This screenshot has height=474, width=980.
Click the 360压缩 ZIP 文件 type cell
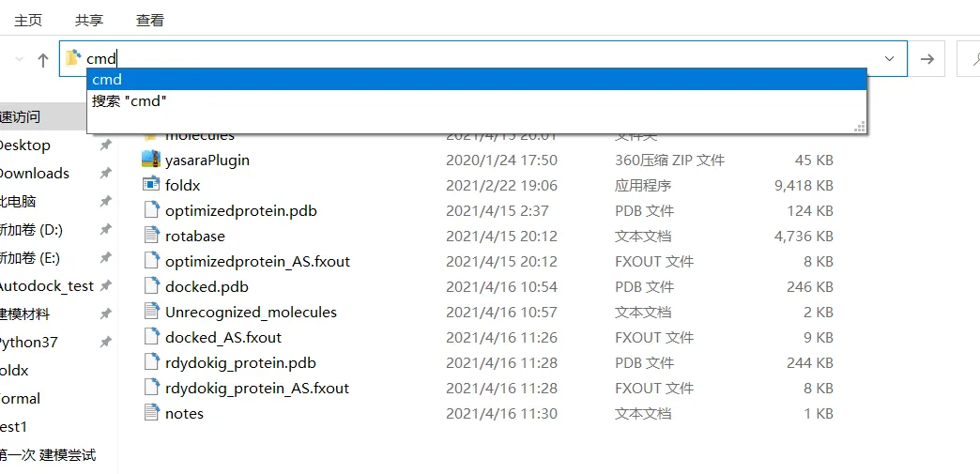point(670,161)
